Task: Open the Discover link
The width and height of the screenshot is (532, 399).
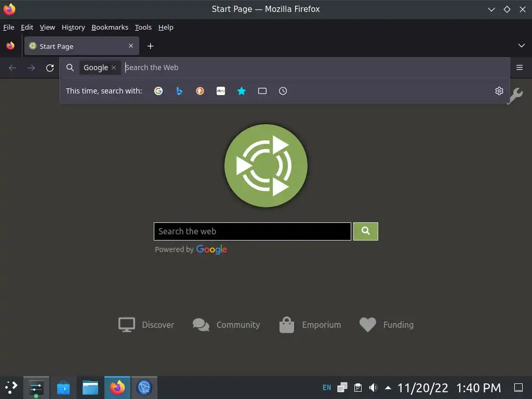Action: (146, 325)
